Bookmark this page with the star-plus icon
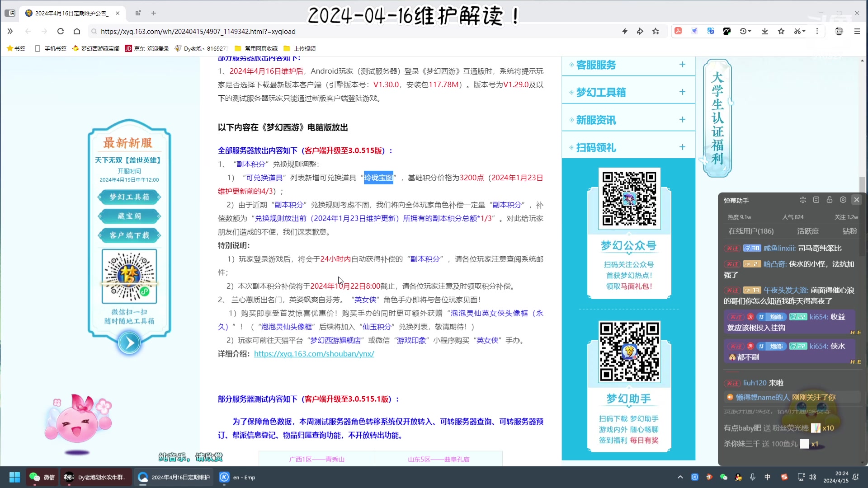 pos(656,31)
